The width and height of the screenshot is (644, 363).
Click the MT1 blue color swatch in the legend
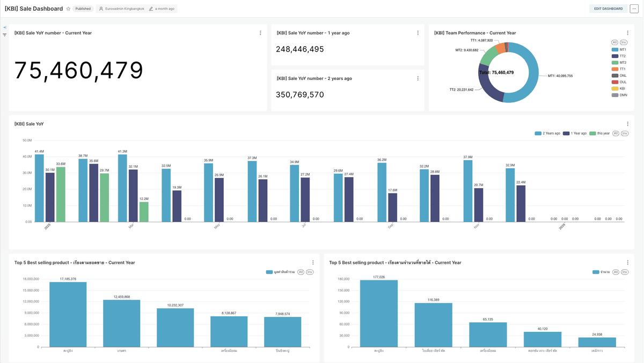coord(615,49)
